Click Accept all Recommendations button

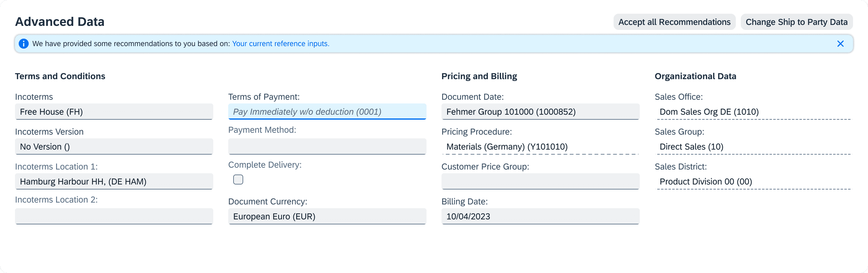674,22
